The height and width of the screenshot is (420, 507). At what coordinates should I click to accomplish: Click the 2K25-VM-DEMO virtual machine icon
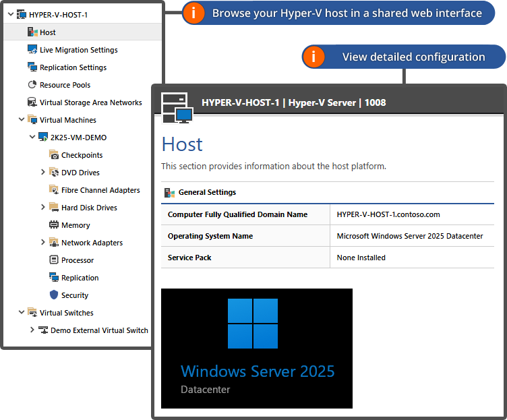click(43, 137)
